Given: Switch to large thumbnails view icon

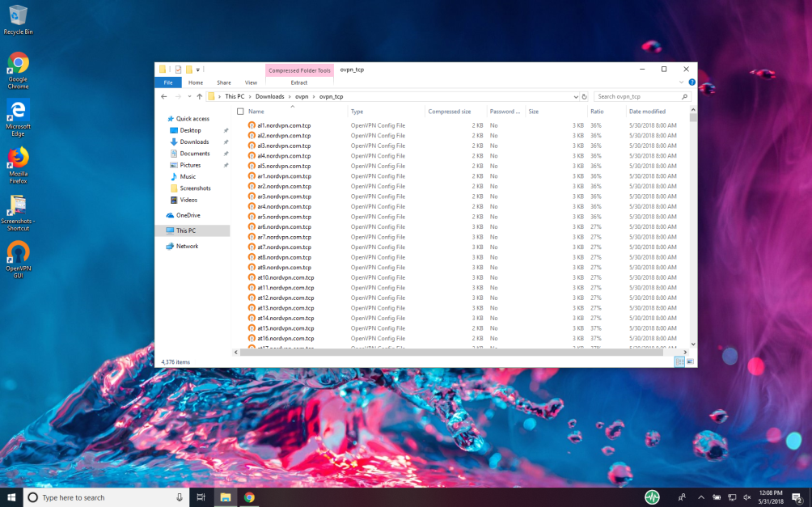Looking at the screenshot, I should pos(690,362).
